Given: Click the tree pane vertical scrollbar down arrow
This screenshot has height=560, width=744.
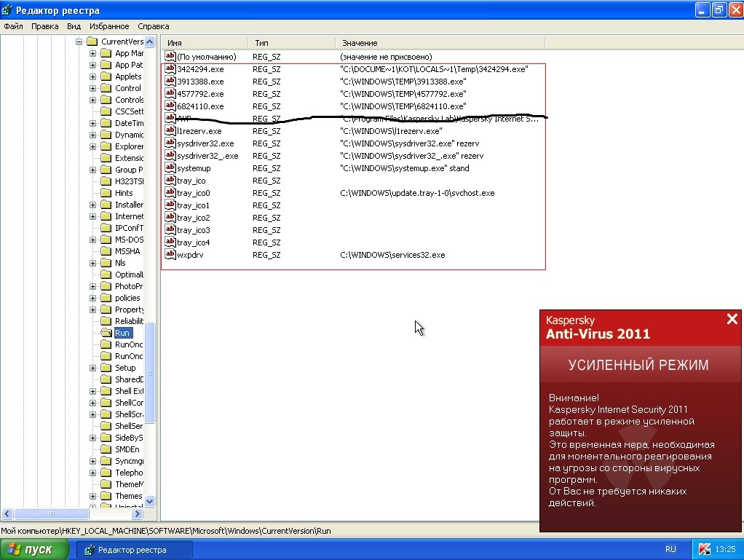Looking at the screenshot, I should click(150, 501).
